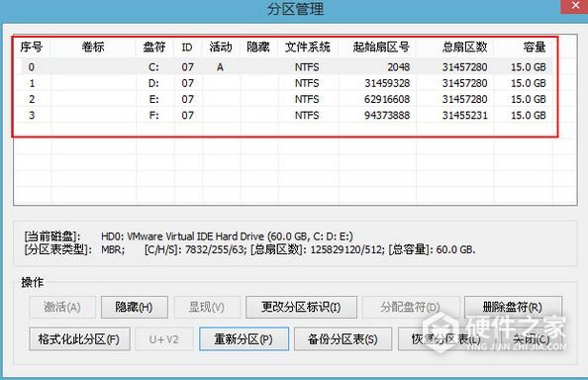Click the 激活(A) activate button

(62, 308)
